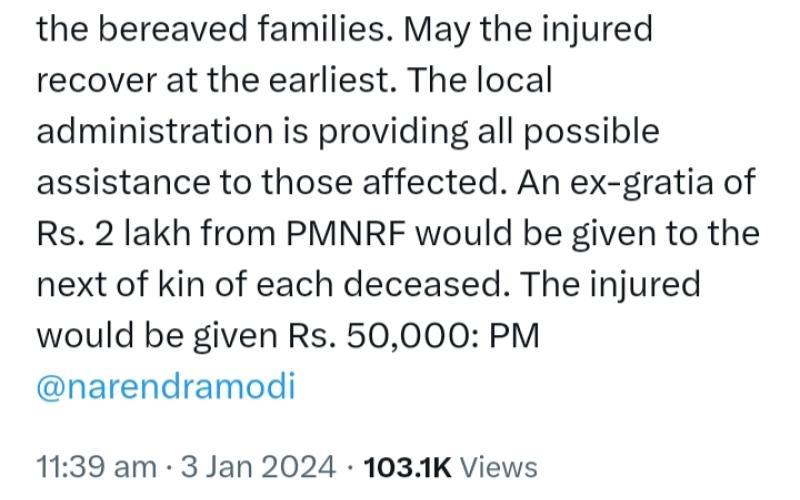800x500 pixels.
Task: Click the word administration
Action: coord(155,131)
